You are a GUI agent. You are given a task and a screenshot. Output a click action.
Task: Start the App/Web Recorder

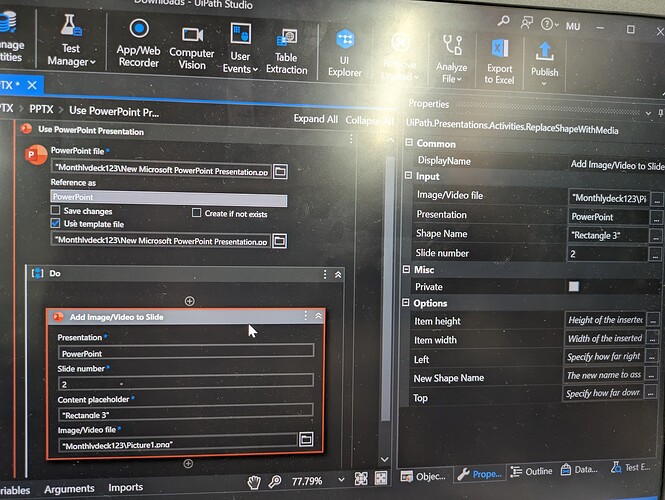coord(139,43)
